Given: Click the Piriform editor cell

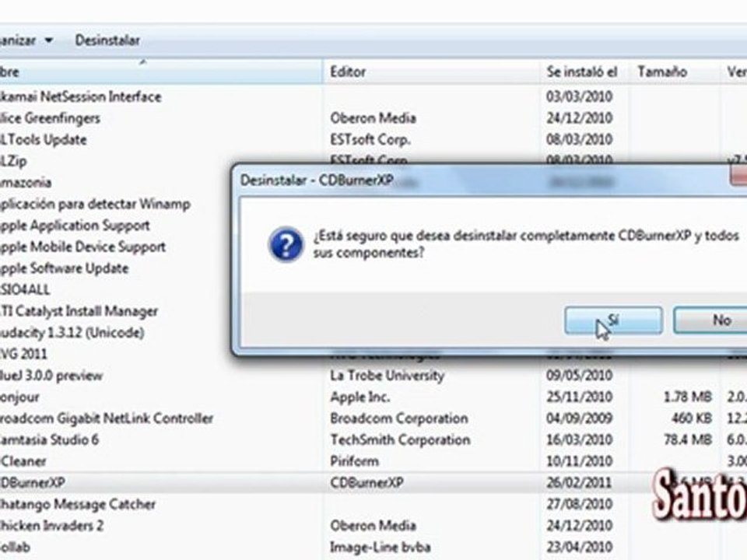Looking at the screenshot, I should tap(355, 461).
